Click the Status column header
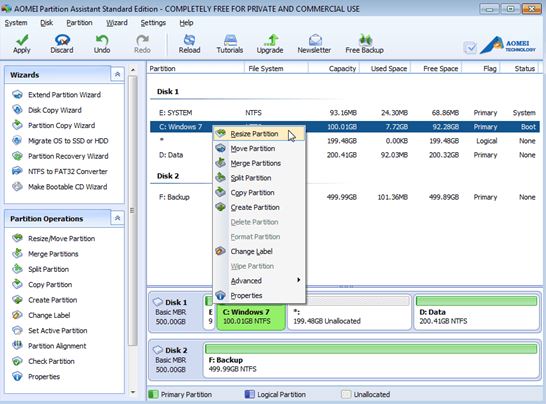 520,69
